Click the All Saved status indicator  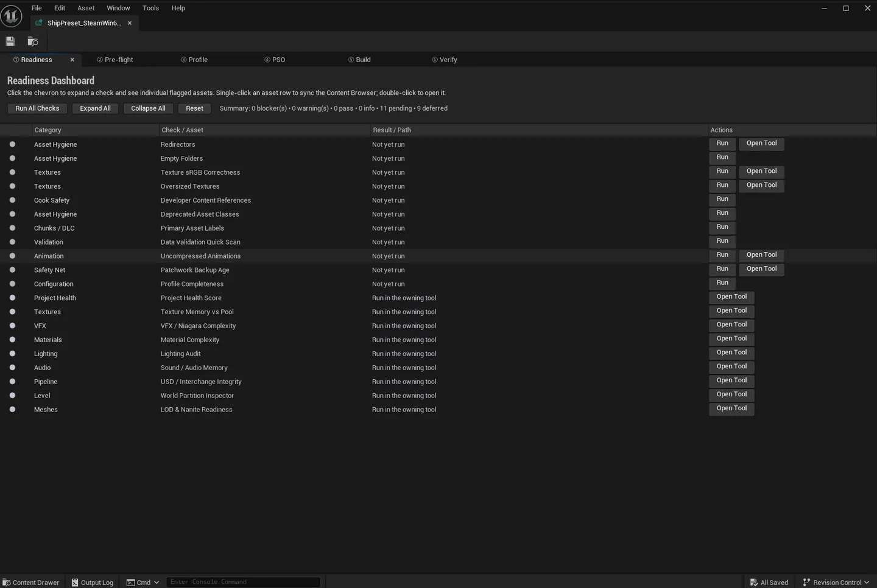pyautogui.click(x=769, y=583)
